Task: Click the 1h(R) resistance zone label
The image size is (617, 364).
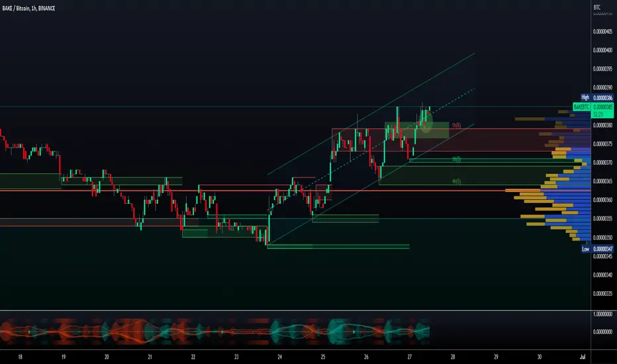Action: point(456,126)
